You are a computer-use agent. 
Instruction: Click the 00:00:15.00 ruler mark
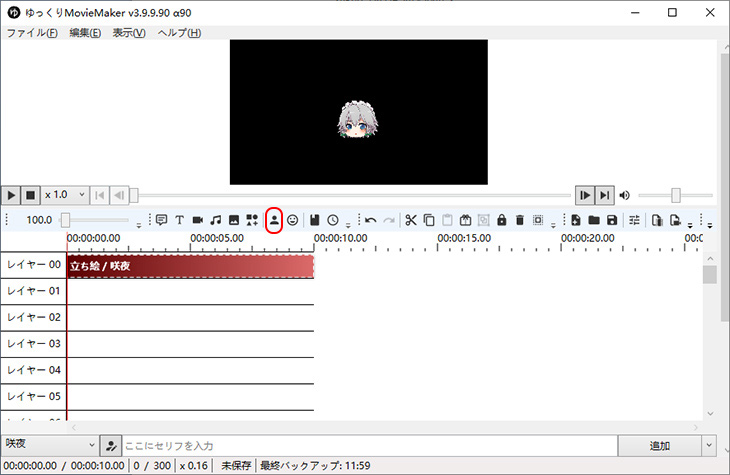coord(464,238)
